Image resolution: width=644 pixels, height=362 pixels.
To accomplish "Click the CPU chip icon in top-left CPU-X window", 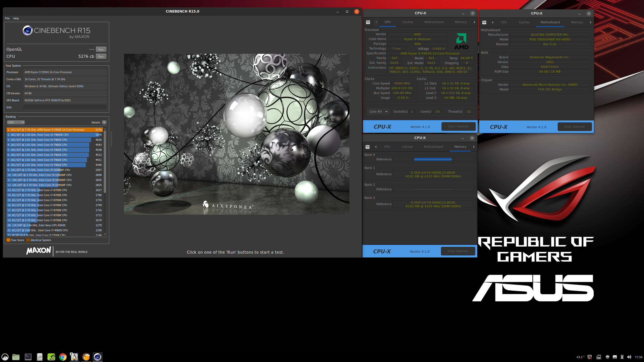I will coord(368,22).
